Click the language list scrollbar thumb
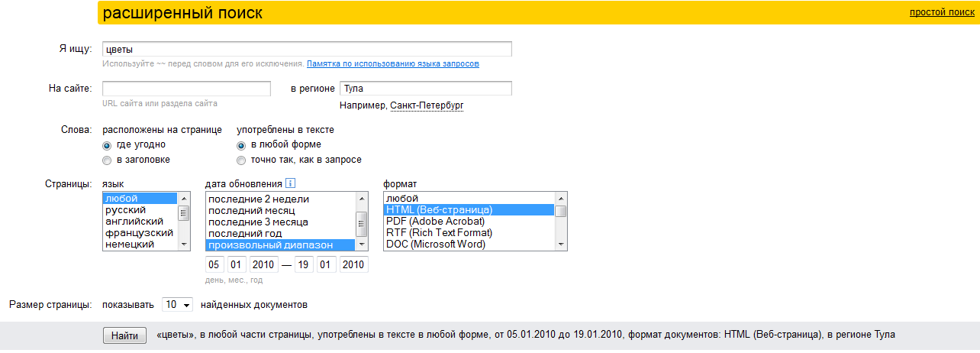Viewport: 980px width, 353px height. (184, 212)
